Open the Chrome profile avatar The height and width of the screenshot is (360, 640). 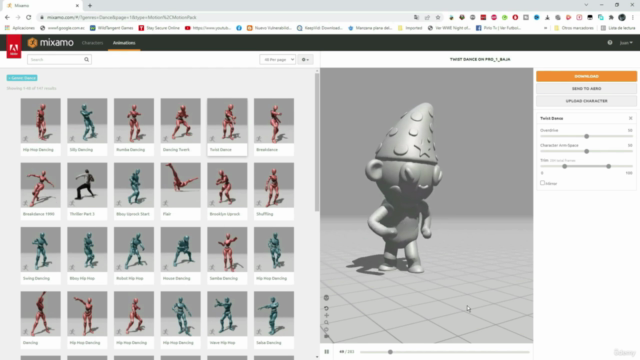pyautogui.click(x=622, y=18)
